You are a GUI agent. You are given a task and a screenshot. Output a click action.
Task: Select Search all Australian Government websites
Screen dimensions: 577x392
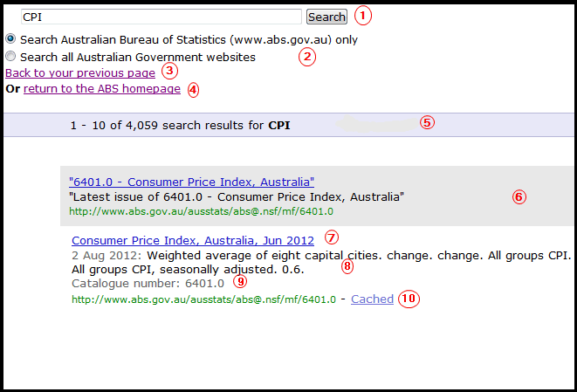click(10, 57)
